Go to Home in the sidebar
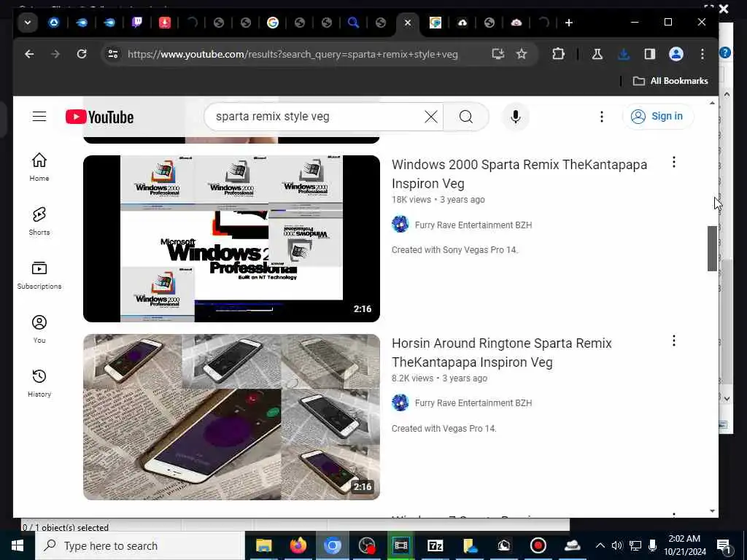This screenshot has height=560, width=747. click(39, 167)
